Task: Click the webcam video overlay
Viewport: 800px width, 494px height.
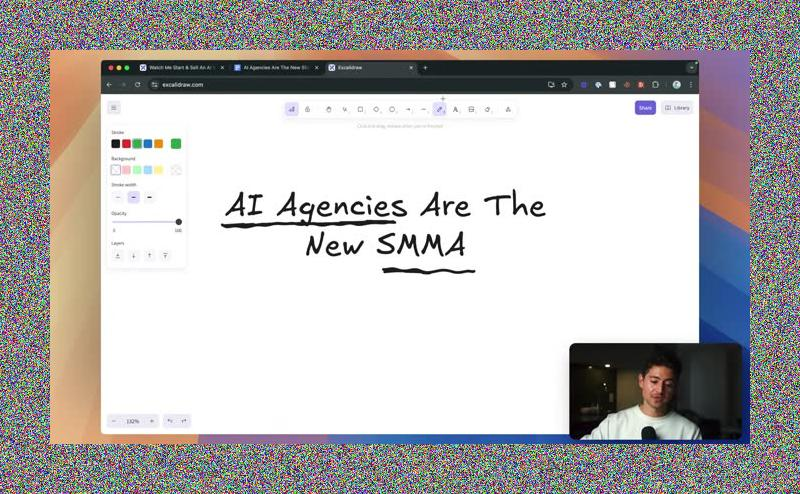Action: (x=656, y=391)
